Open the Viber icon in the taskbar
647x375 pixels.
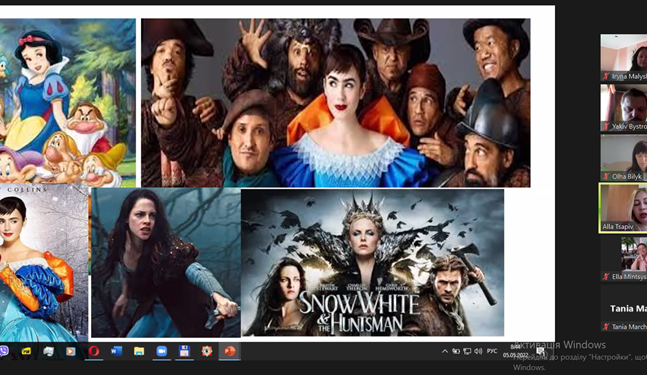coord(3,351)
